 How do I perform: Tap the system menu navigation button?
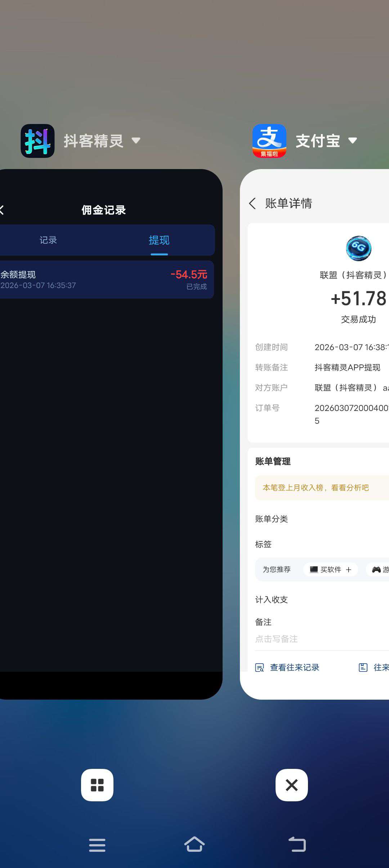[x=97, y=845]
